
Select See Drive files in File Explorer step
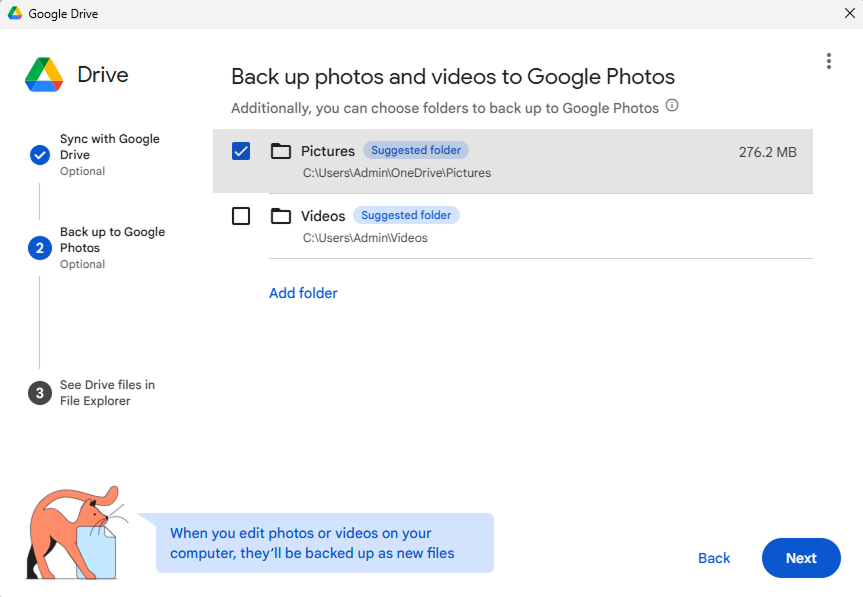point(107,393)
